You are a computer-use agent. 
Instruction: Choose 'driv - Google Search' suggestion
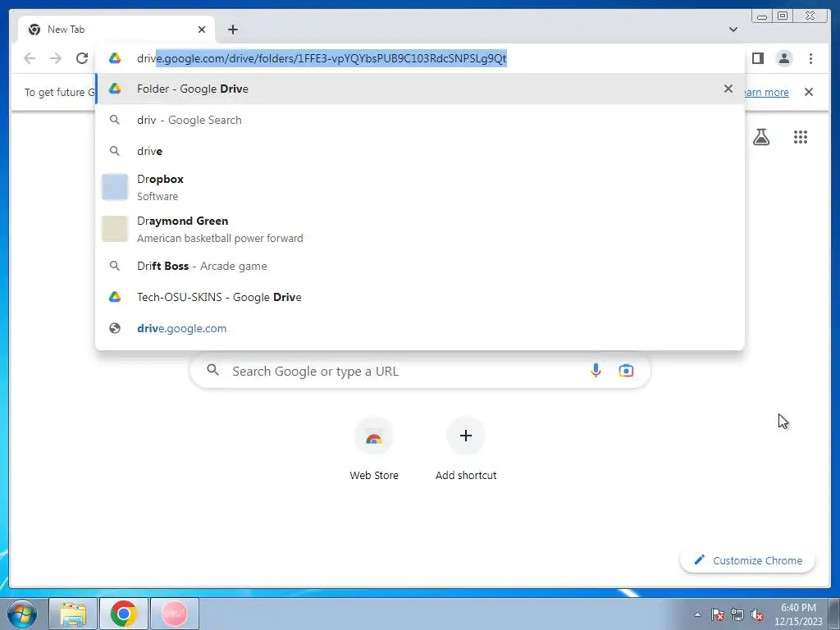pyautogui.click(x=420, y=120)
